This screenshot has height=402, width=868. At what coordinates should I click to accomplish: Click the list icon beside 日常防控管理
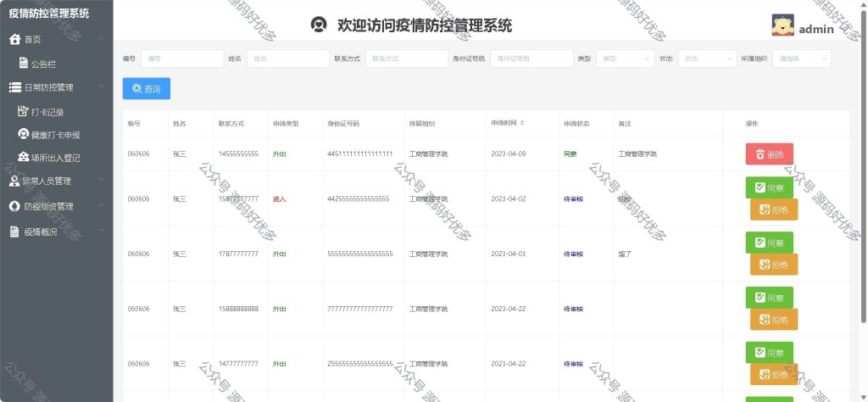click(15, 87)
